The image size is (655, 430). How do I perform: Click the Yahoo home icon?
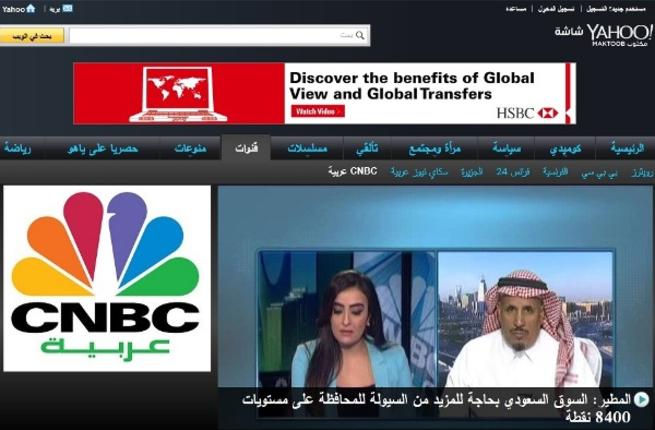pos(30,8)
